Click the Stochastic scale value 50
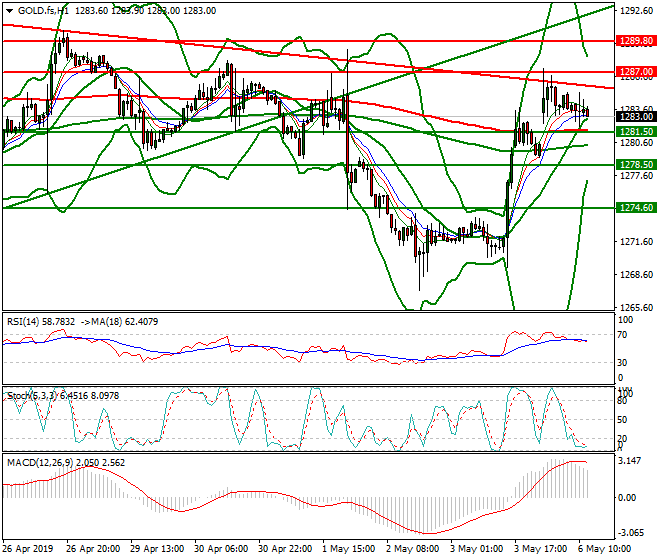 (623, 420)
